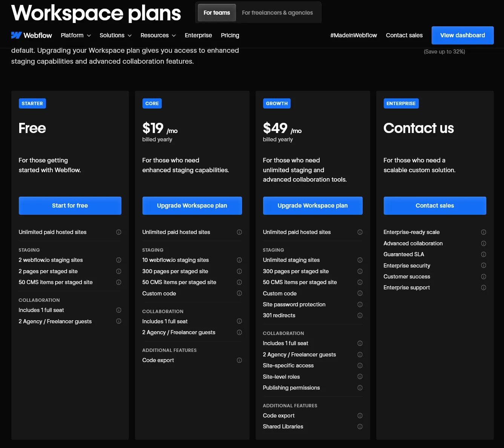The height and width of the screenshot is (448, 504).
Task: Open info icon for Growth Code export
Action: coord(360,416)
